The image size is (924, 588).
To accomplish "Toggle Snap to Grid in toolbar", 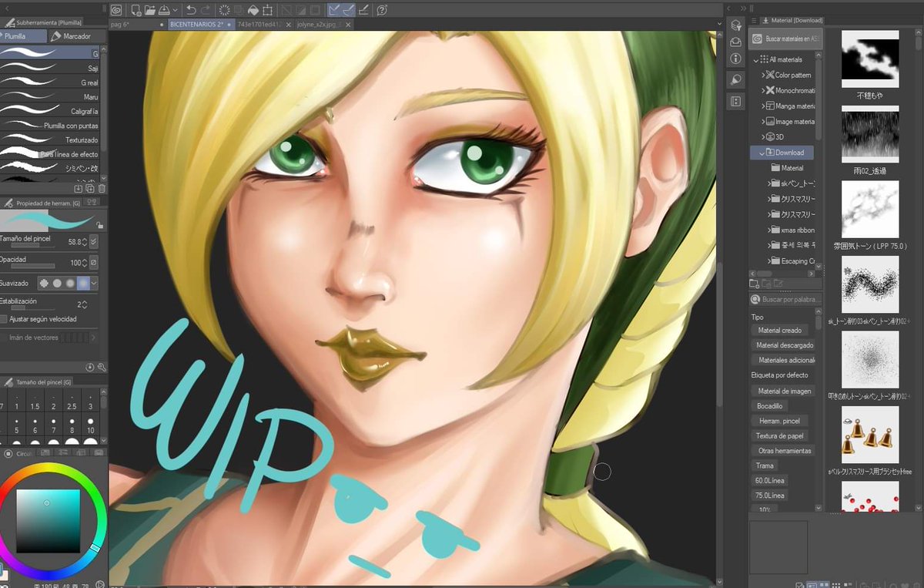I will 363,10.
